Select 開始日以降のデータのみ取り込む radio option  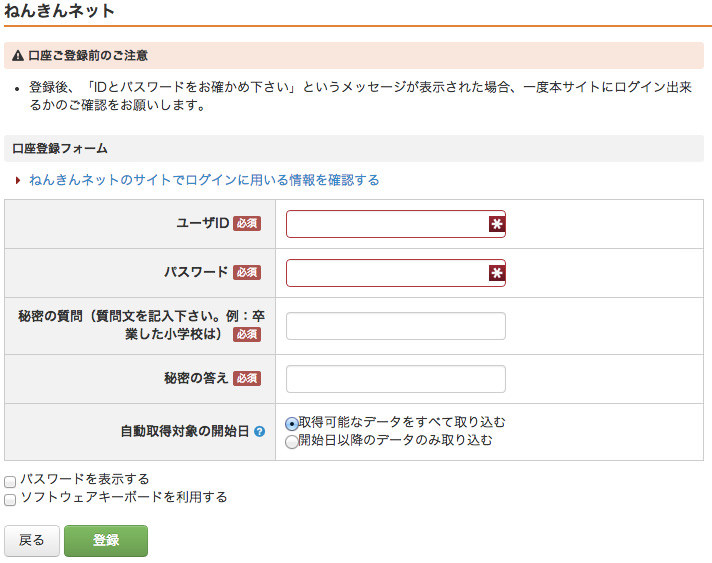point(291,441)
